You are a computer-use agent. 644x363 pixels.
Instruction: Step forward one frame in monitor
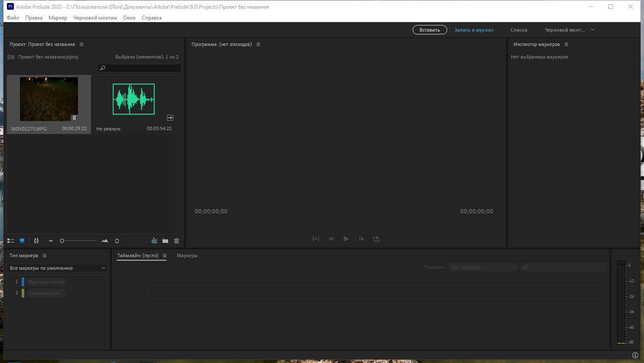tap(361, 239)
